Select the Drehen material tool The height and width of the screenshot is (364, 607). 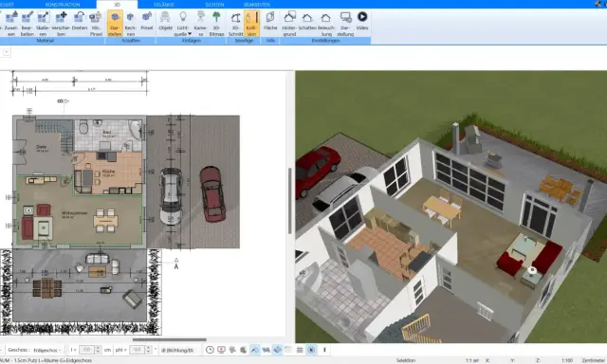(x=80, y=21)
